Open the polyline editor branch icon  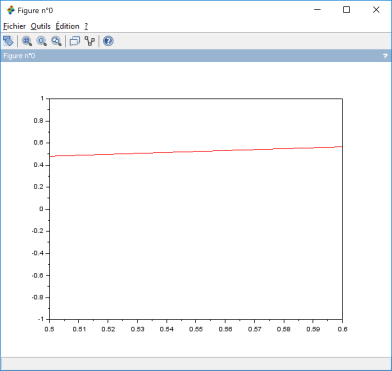(90, 41)
